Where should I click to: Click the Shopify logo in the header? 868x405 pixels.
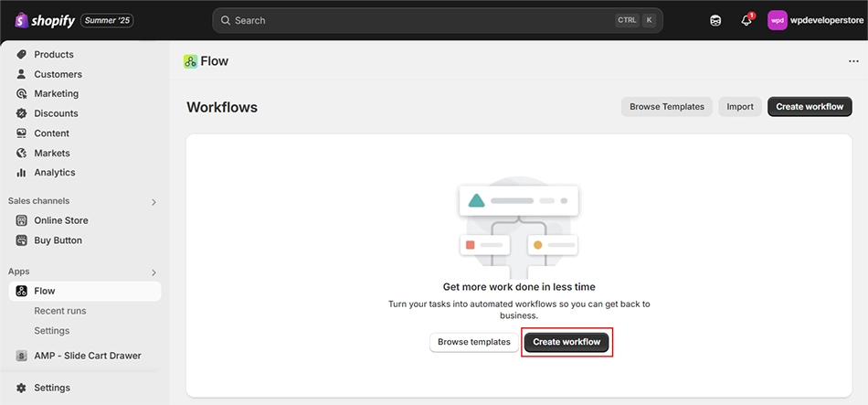tap(44, 20)
